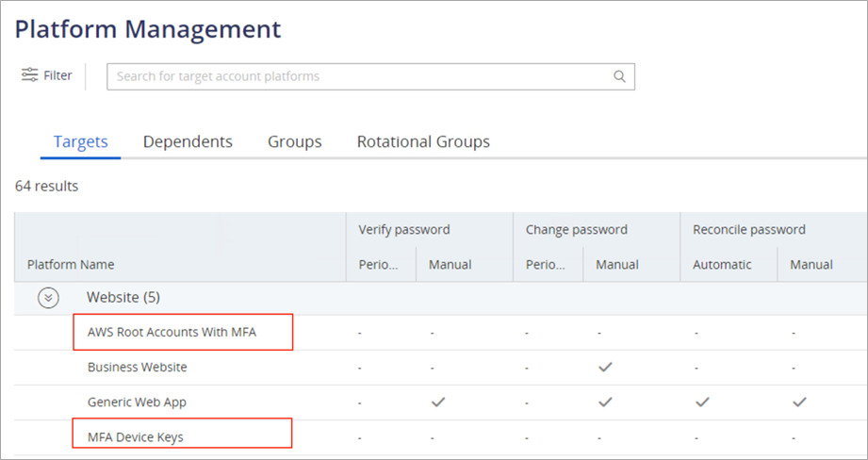
Task: Click the Platform Name column header
Action: click(71, 265)
